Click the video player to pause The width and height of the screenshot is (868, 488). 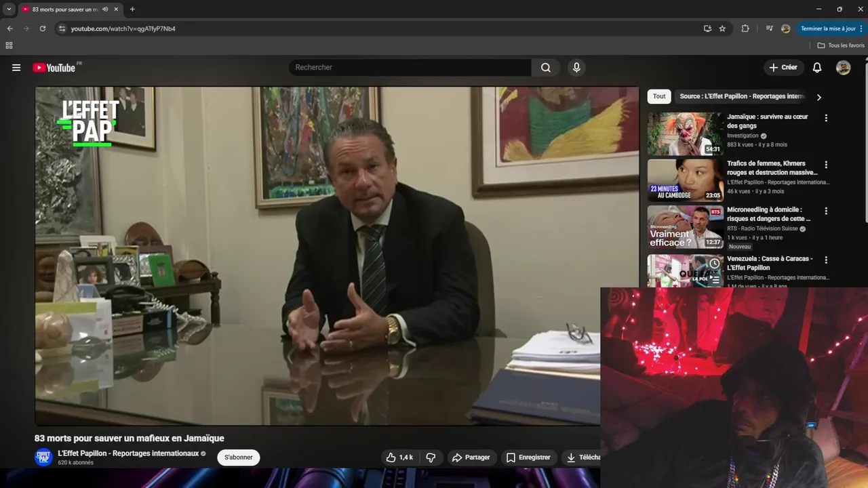337,256
